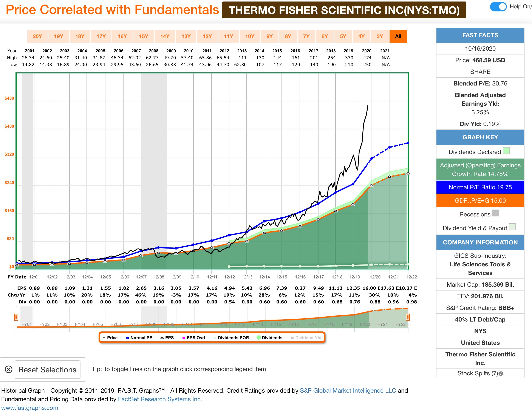Image resolution: width=532 pixels, height=415 pixels.
Task: Click the circled X reset icon
Action: pos(9,369)
